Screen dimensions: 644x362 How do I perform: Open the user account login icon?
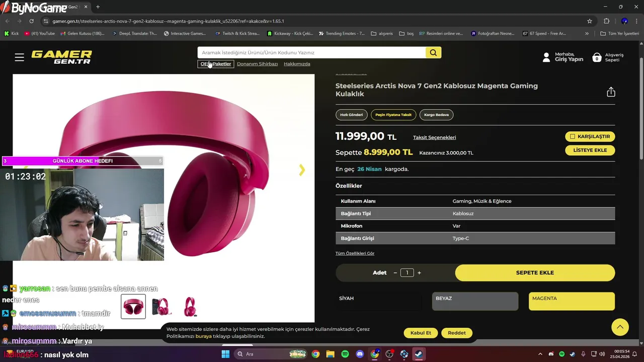546,57
